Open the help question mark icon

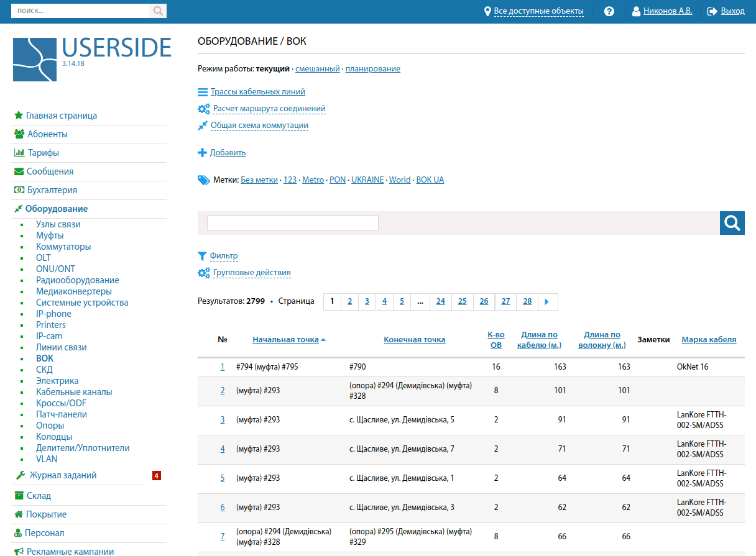[609, 11]
